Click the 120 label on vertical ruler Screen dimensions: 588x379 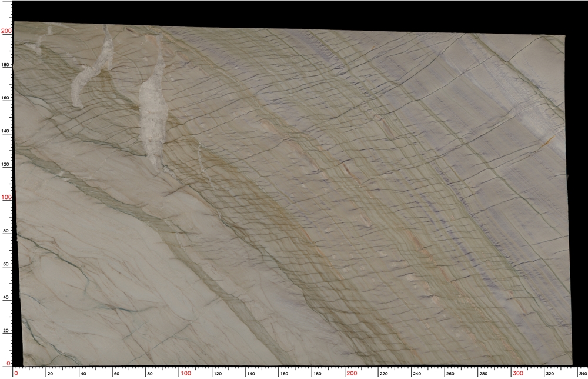tap(5, 164)
